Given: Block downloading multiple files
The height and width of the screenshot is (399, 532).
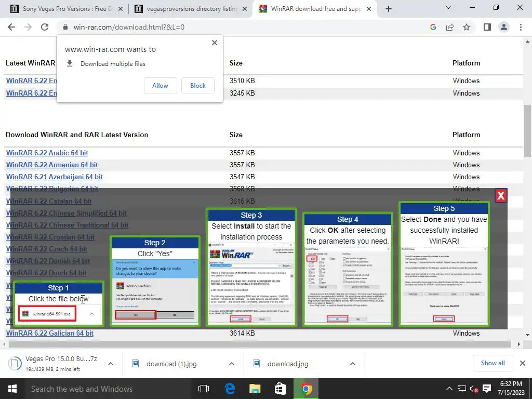Looking at the screenshot, I should coord(198,86).
